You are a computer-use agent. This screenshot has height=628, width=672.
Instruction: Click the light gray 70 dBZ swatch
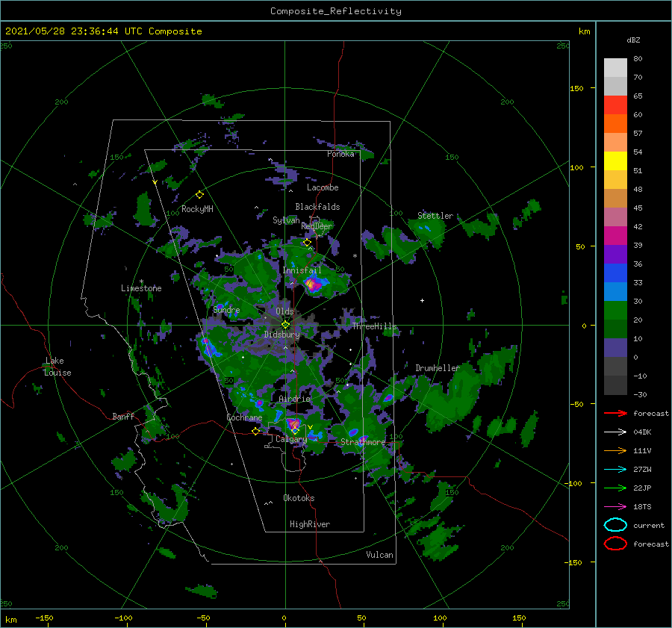(615, 68)
